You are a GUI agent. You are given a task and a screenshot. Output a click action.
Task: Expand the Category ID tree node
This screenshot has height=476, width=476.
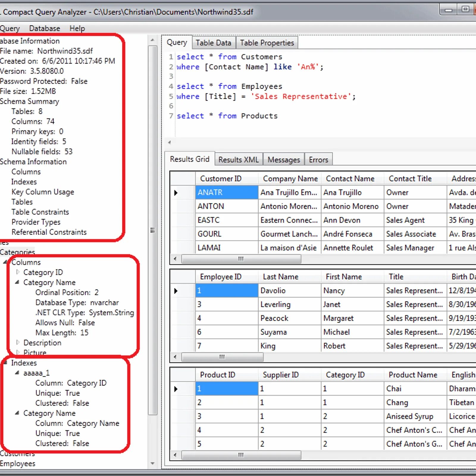[18, 272]
